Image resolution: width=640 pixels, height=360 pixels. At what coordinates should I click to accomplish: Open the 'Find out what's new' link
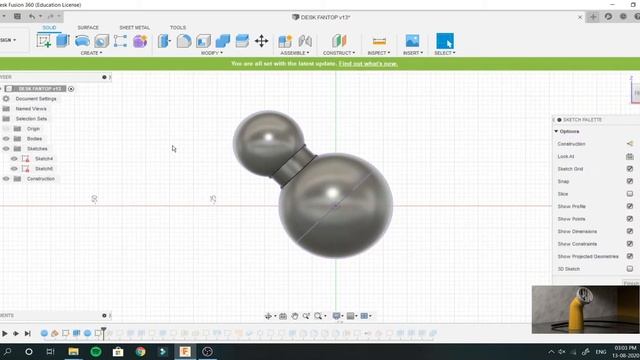click(x=368, y=64)
